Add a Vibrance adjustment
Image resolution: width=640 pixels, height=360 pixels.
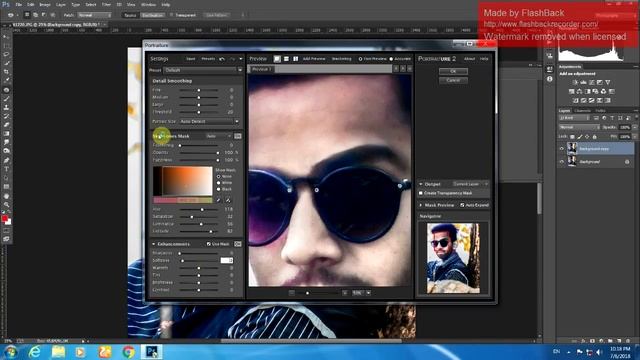click(608, 82)
